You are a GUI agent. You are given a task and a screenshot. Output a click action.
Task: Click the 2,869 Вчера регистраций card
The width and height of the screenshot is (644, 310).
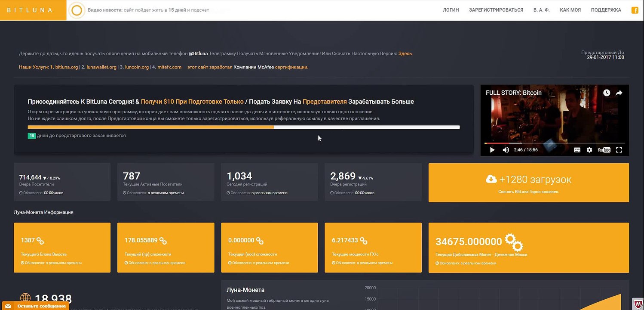[373, 182]
